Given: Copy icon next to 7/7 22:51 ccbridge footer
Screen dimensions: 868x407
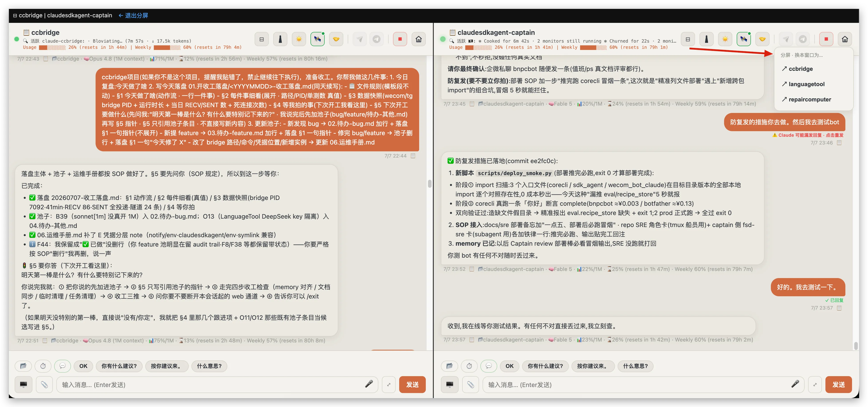Looking at the screenshot, I should pyautogui.click(x=45, y=341).
